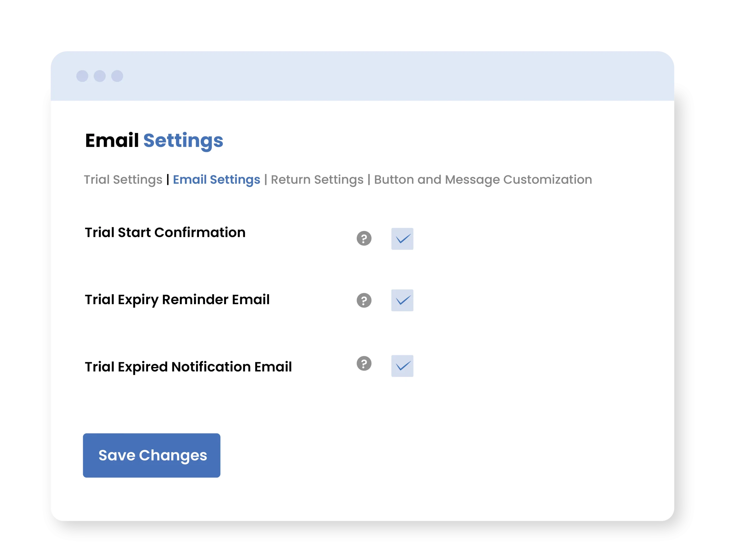Open help tooltip for Trial Expiry Reminder Email
The width and height of the screenshot is (736, 560).
coord(364,300)
